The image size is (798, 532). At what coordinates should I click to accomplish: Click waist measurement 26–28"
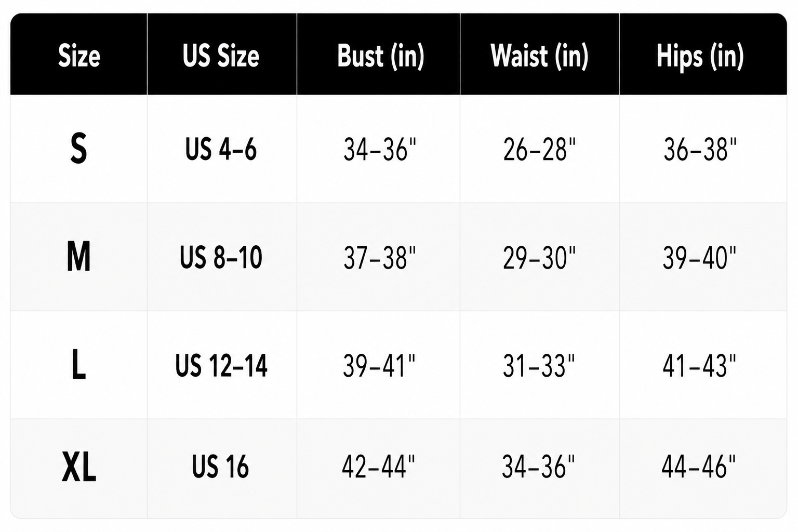tap(540, 149)
